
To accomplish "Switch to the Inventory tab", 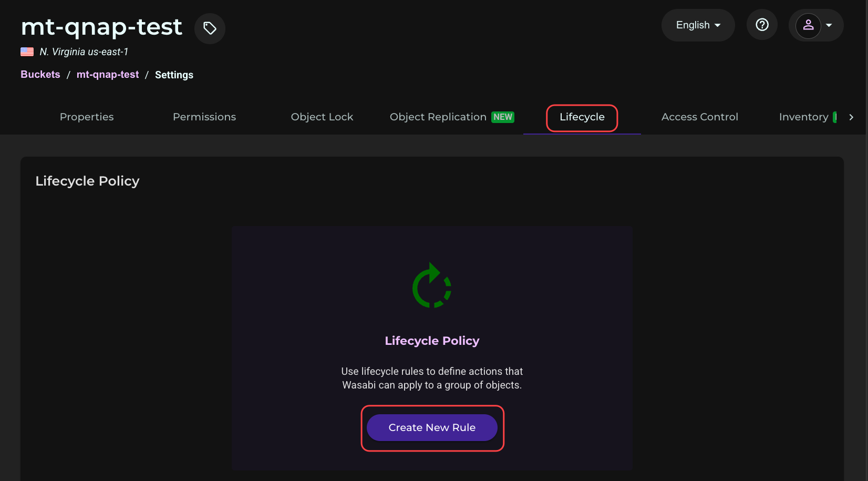I will (x=804, y=117).
